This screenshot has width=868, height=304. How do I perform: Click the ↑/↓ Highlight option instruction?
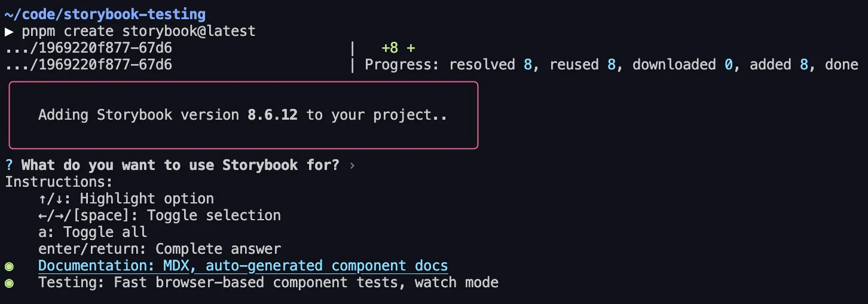[x=126, y=199]
